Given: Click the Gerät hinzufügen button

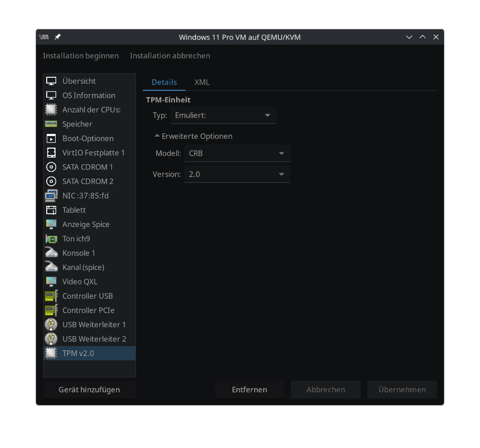Looking at the screenshot, I should coord(89,390).
